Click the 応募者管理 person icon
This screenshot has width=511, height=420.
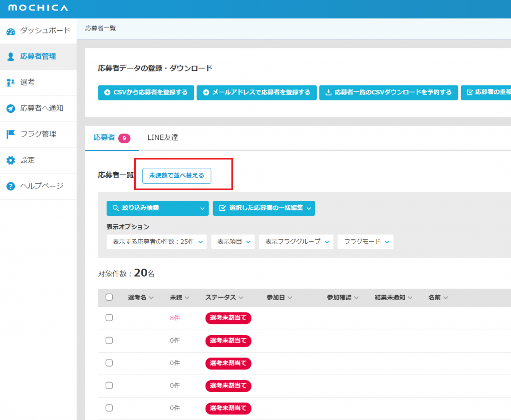(10, 56)
